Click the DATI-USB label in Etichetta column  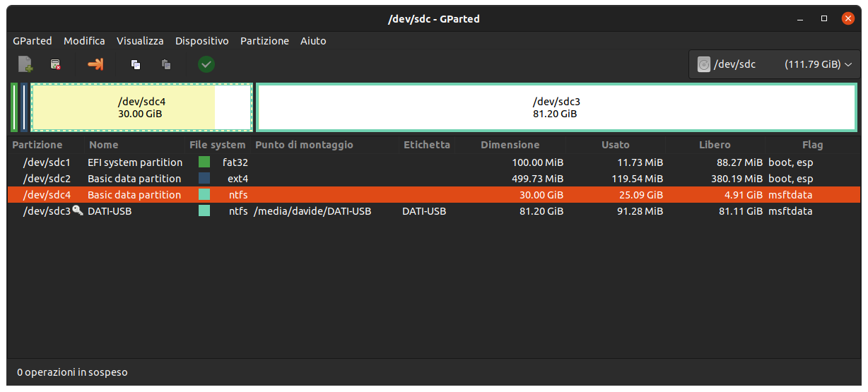coord(424,210)
